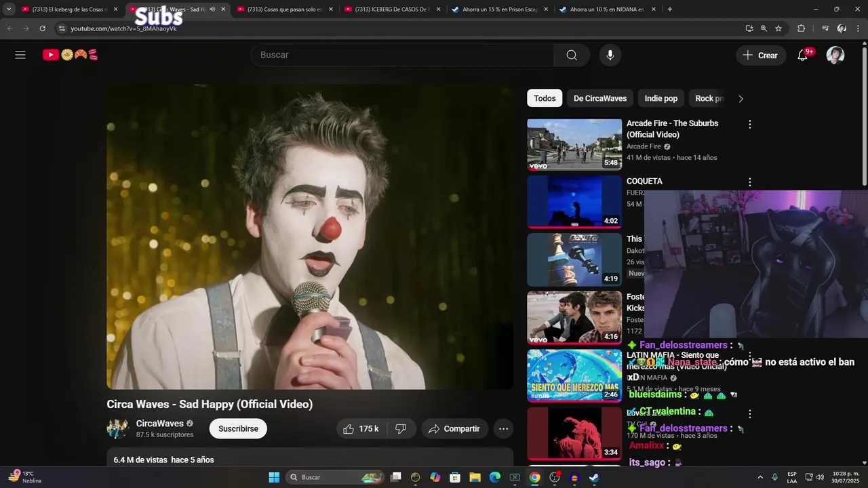Screen dimensions: 868x488
Task: Open Microsoft Edge from taskbar
Action: (x=495, y=477)
